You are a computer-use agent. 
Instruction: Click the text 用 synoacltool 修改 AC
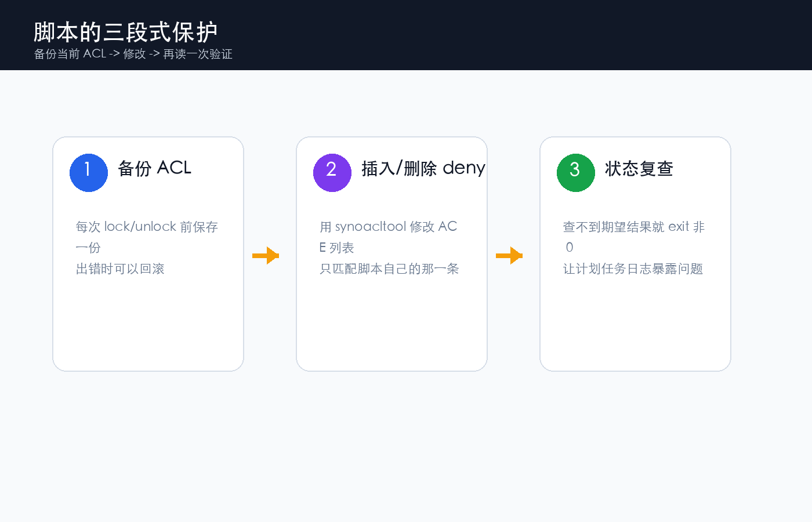(x=389, y=227)
